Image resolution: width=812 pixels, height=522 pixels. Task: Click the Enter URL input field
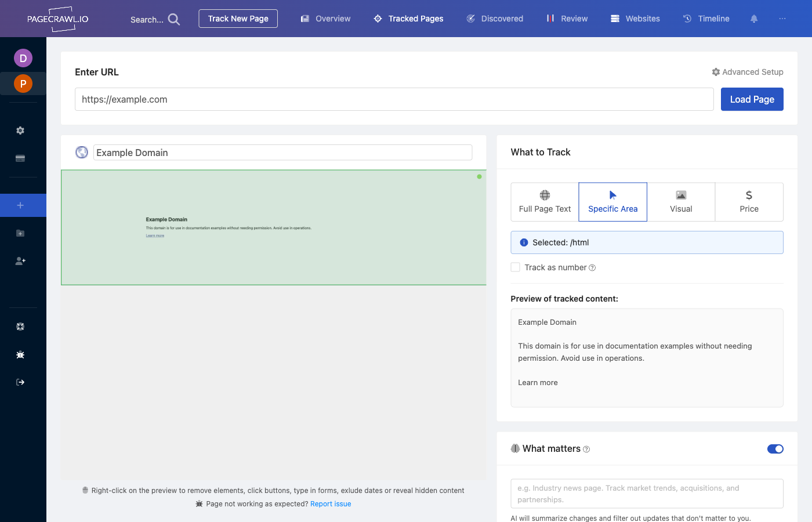pos(394,99)
